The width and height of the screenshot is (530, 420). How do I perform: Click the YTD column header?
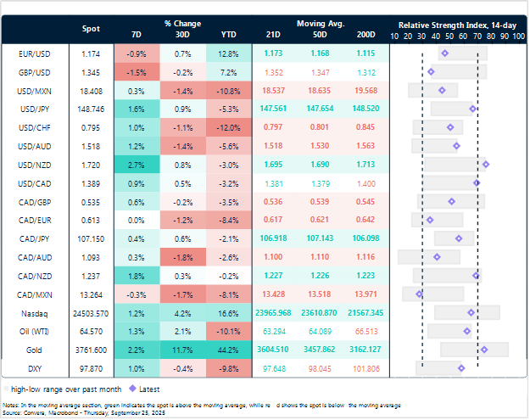point(229,35)
